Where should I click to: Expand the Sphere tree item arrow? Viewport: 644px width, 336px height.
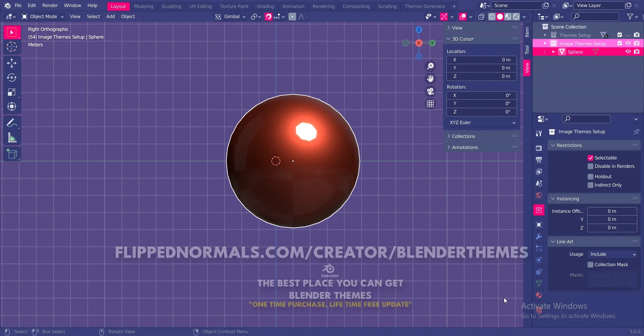[x=553, y=52]
